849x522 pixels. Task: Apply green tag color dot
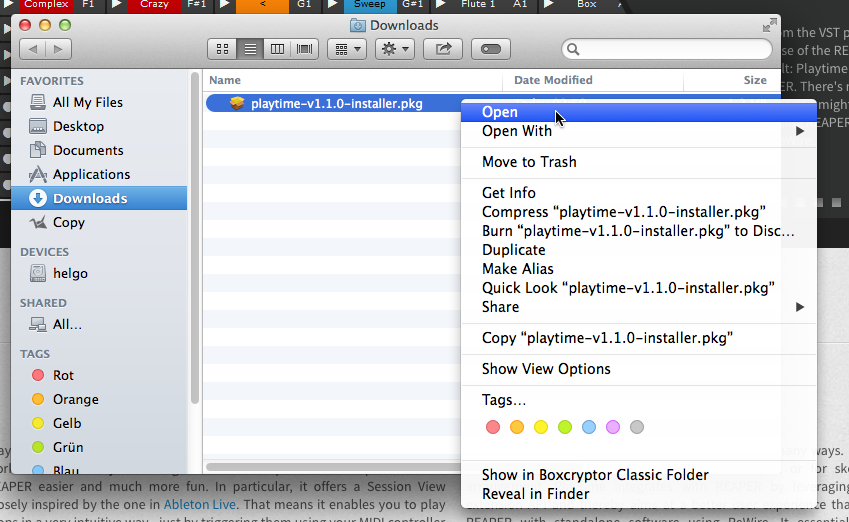tap(565, 427)
